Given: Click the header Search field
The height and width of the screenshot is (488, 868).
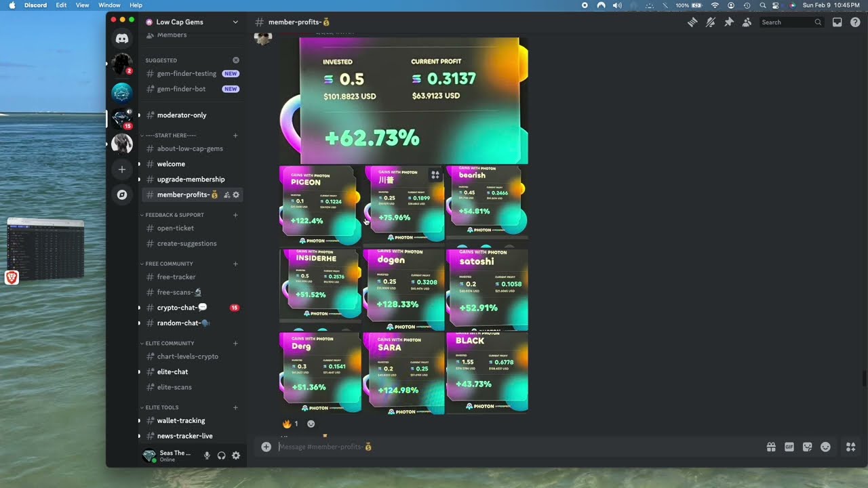Looking at the screenshot, I should [791, 22].
